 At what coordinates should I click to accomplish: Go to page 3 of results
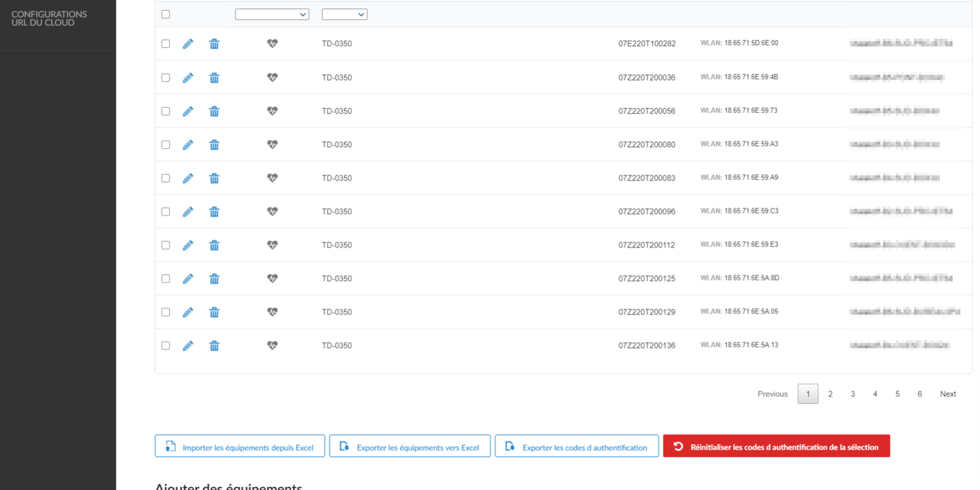(x=852, y=394)
